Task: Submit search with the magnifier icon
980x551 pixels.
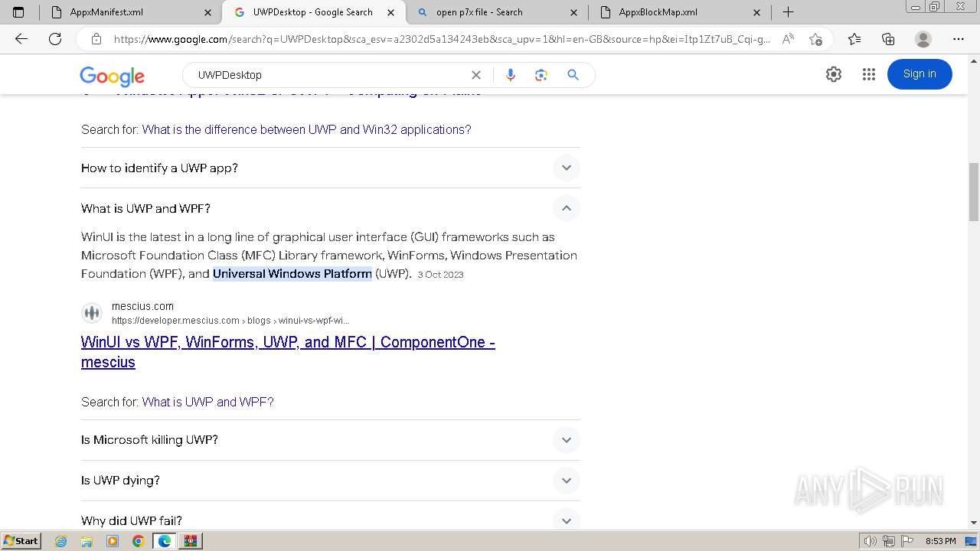Action: pos(573,75)
